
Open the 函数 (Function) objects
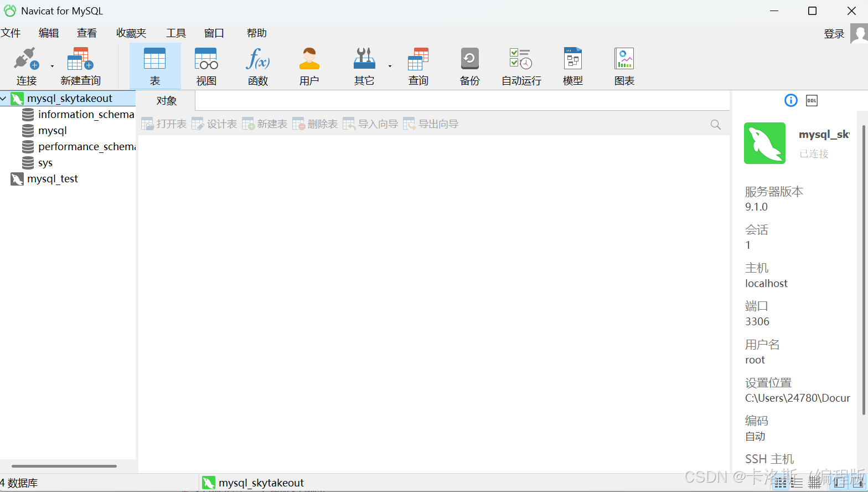coord(258,66)
